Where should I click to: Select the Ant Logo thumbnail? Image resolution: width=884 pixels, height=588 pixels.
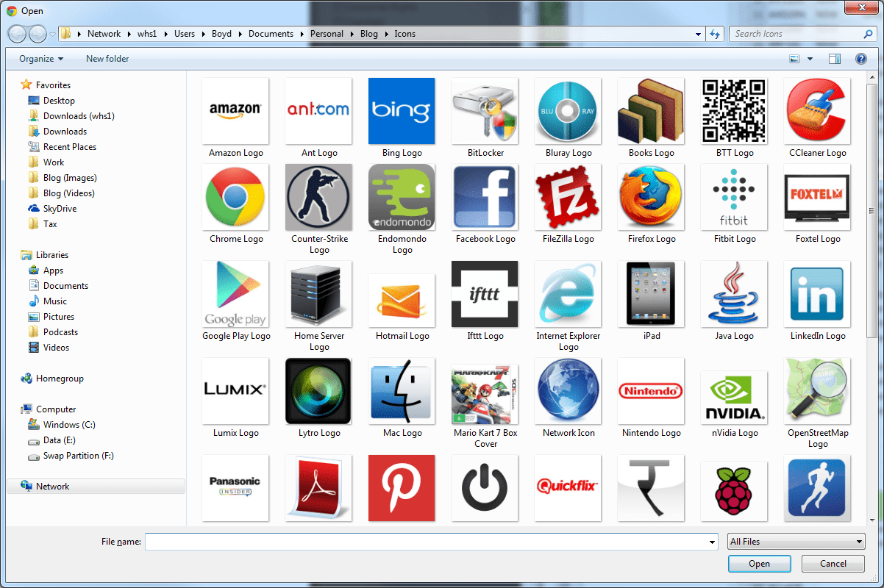coord(318,111)
